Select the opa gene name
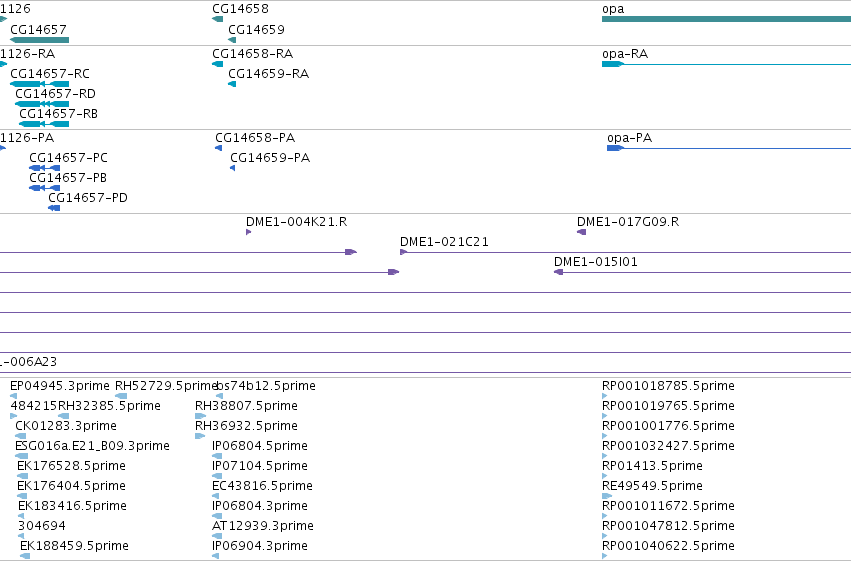 613,9
